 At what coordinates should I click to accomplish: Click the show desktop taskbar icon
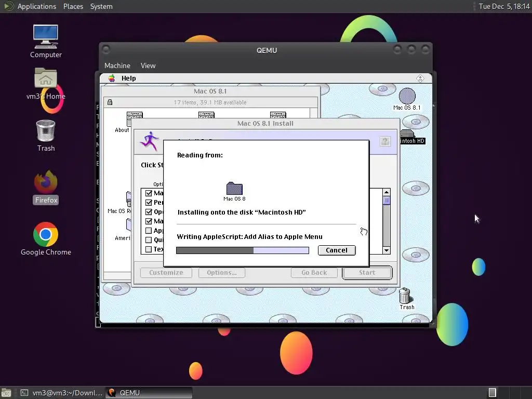(6, 393)
